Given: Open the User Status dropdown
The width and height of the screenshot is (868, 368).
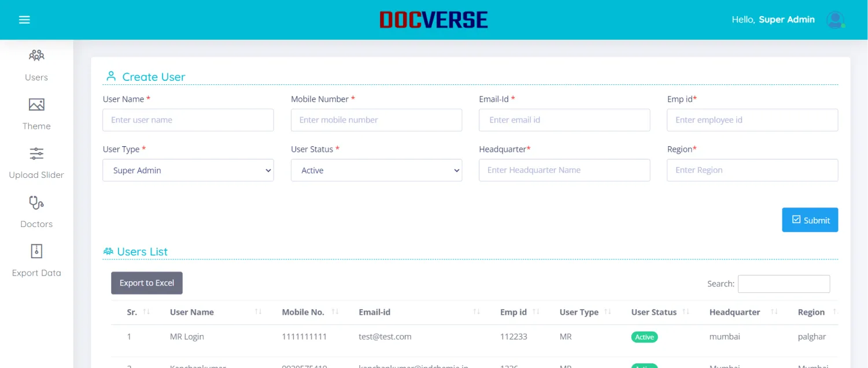Looking at the screenshot, I should pos(376,170).
